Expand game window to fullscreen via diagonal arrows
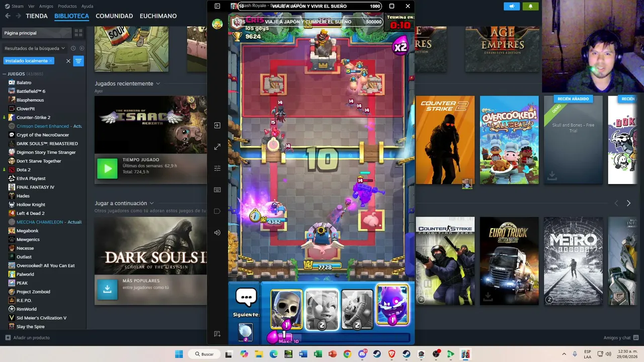Screen dimensions: 644x362 coord(217,147)
